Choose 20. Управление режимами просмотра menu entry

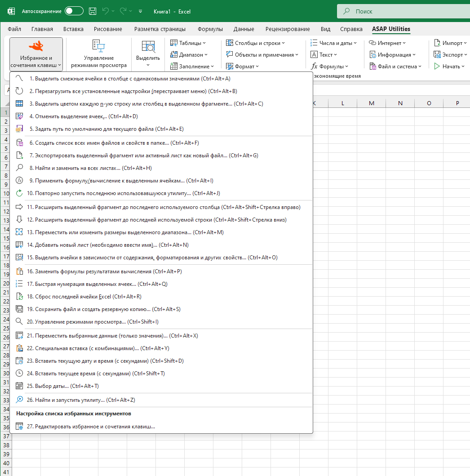(x=161, y=322)
